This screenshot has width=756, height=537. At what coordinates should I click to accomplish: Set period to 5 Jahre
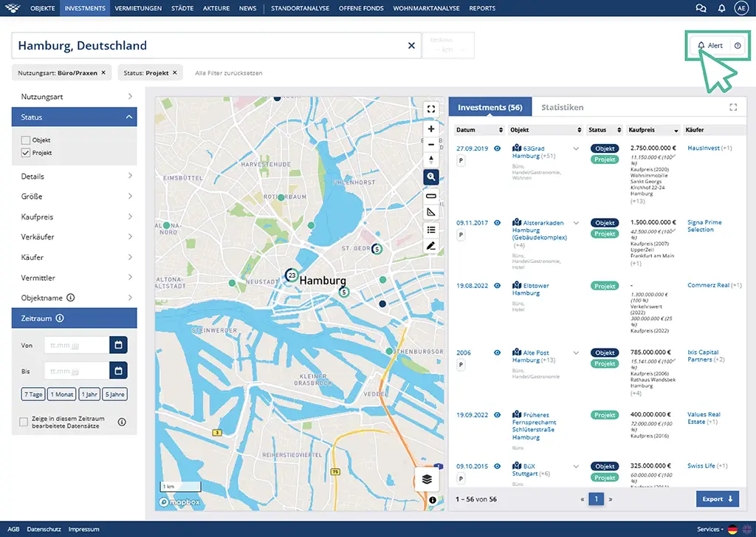point(114,394)
